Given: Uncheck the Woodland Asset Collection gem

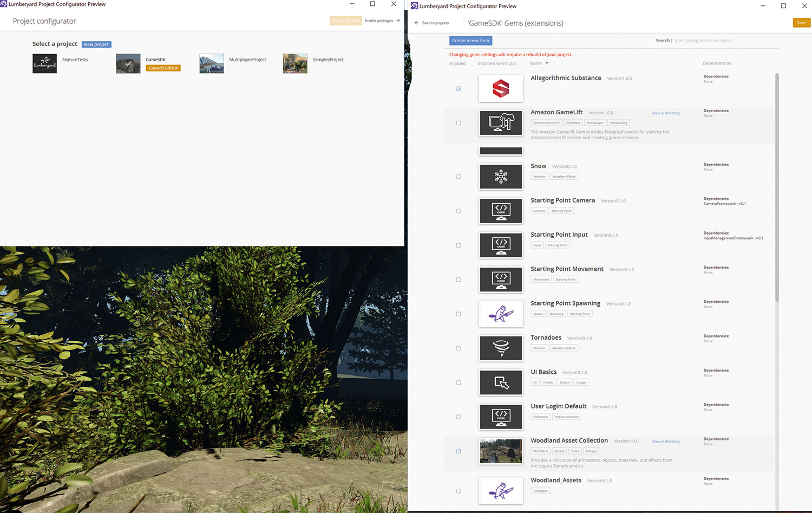Looking at the screenshot, I should click(x=459, y=451).
